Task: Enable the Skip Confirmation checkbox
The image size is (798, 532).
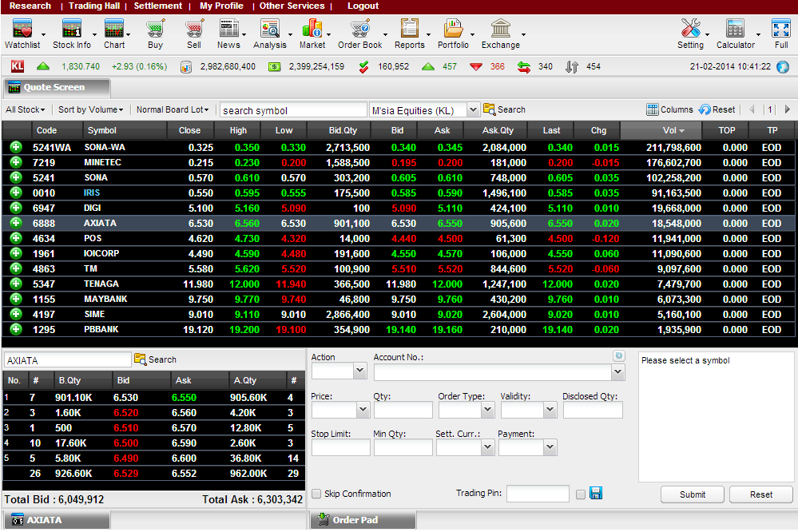Action: tap(316, 494)
